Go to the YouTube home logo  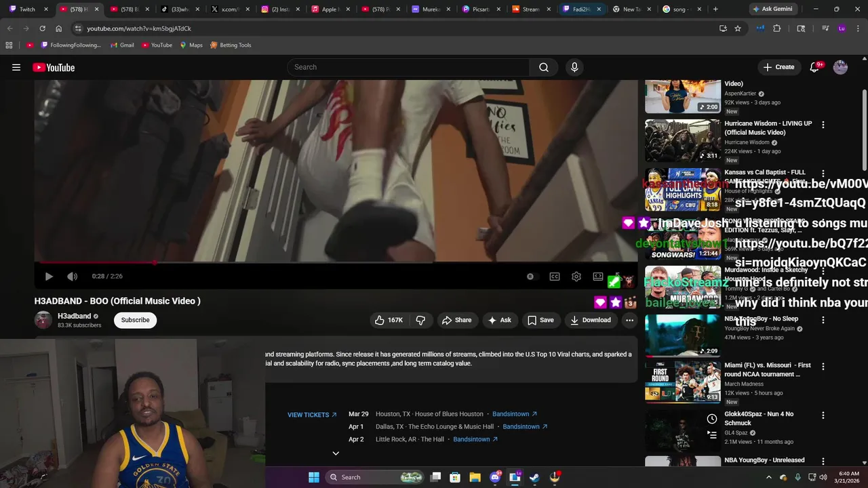(54, 67)
